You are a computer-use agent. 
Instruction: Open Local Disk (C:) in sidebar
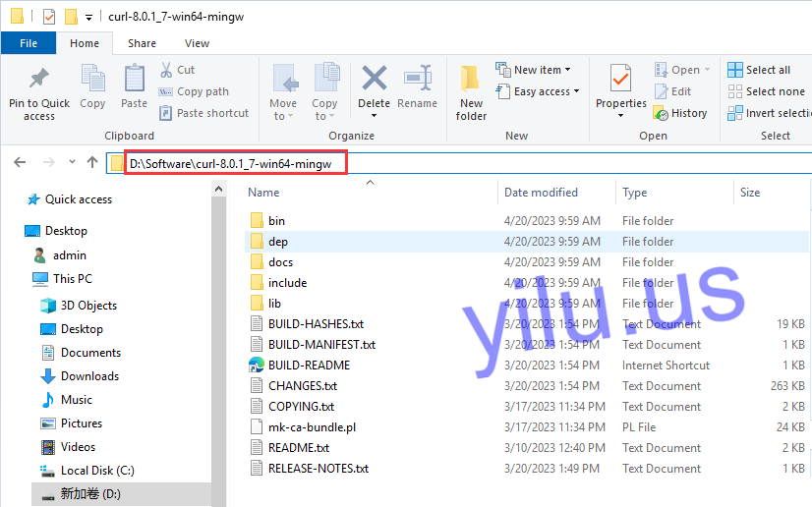click(87, 471)
